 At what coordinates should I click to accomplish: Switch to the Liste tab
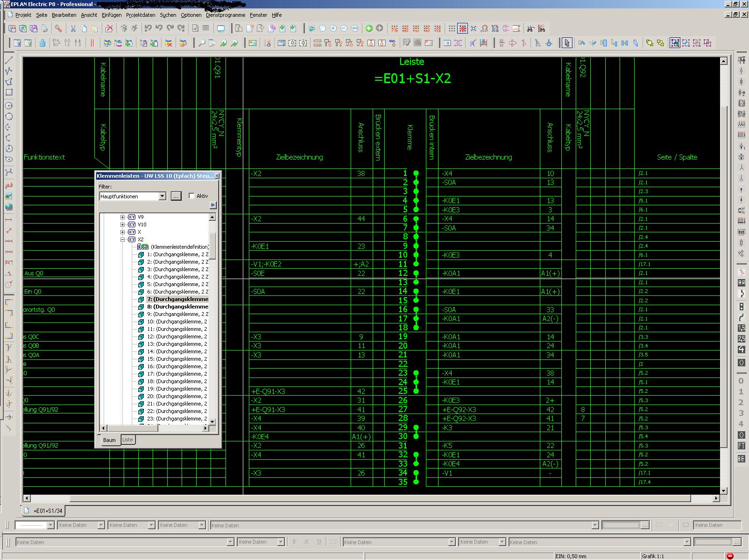[127, 440]
